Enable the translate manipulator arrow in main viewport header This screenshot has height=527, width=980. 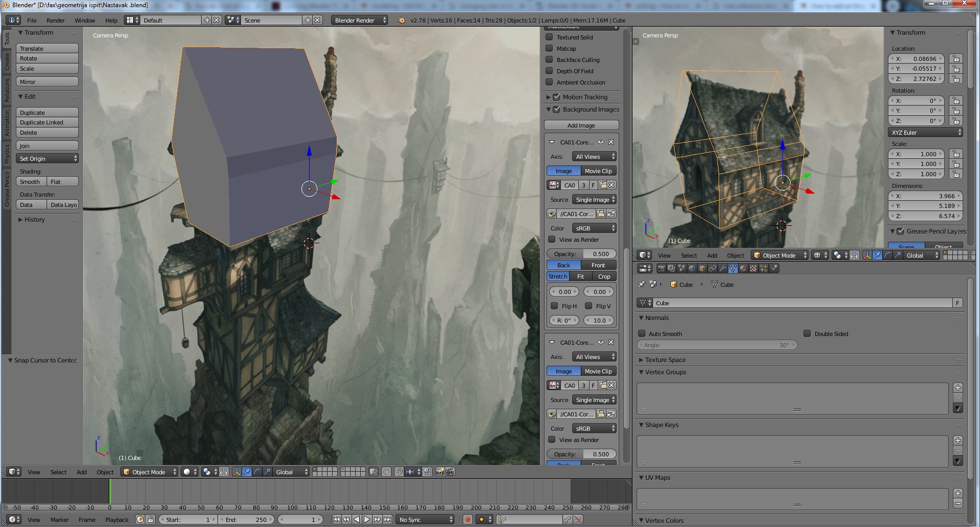click(247, 472)
